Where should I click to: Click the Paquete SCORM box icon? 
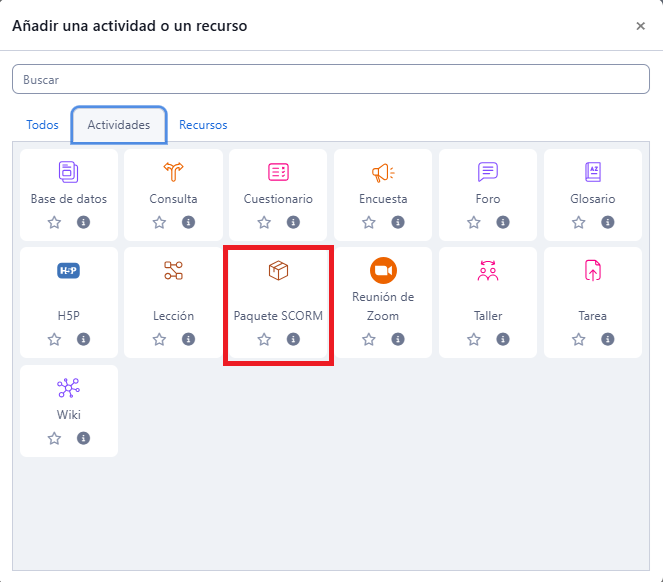tap(278, 270)
